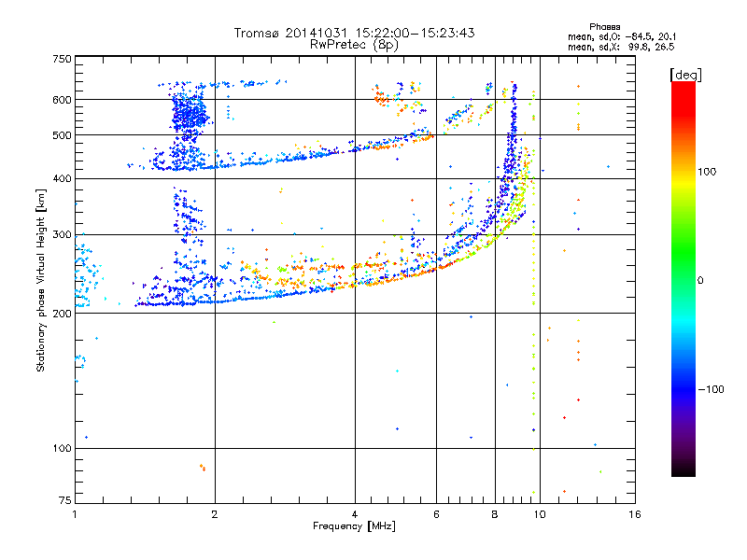The image size is (747, 560).
Task: Click the y-axis '400' tick label
Action: [x=62, y=178]
